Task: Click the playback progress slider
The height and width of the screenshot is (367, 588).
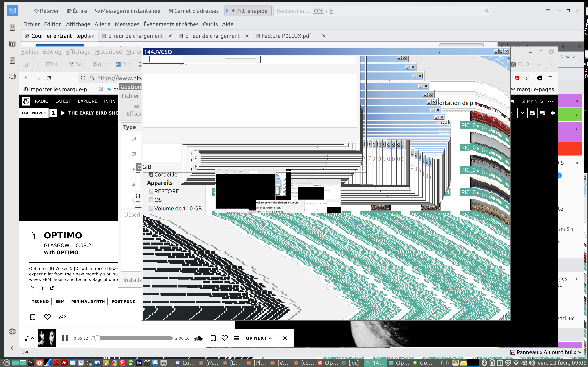Action: tap(132, 338)
